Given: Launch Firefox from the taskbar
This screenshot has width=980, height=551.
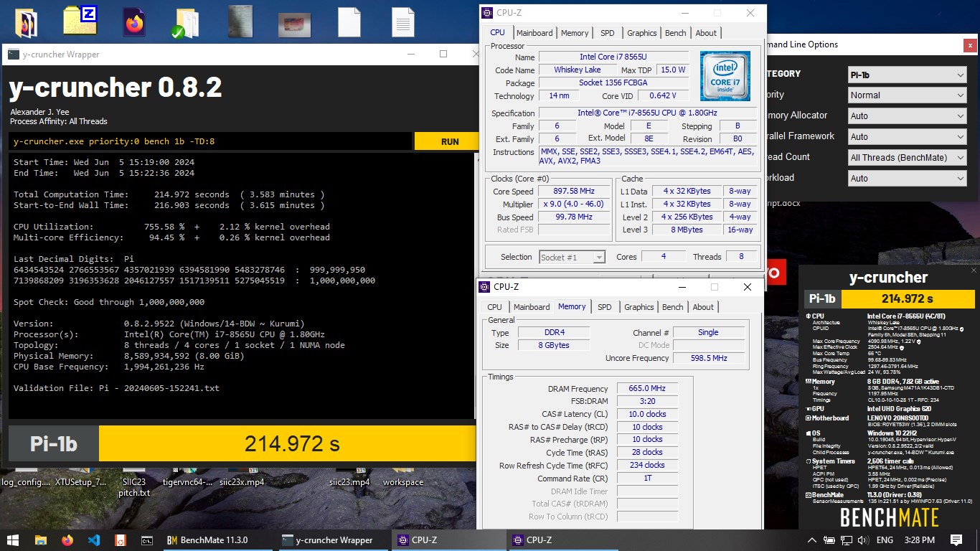Looking at the screenshot, I should [67, 540].
